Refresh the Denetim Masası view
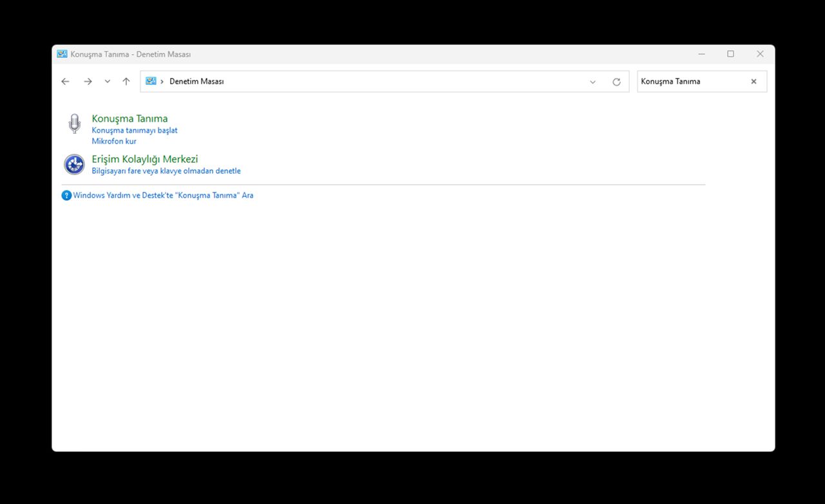 pos(616,82)
